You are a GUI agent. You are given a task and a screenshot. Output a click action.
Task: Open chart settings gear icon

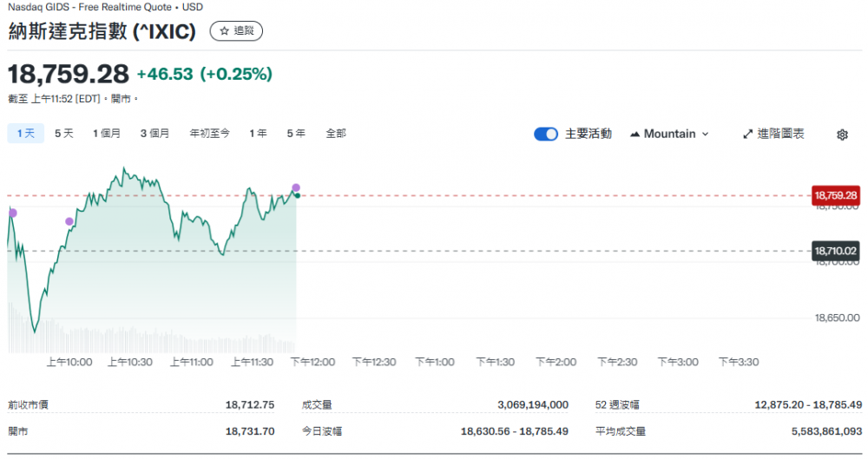842,134
